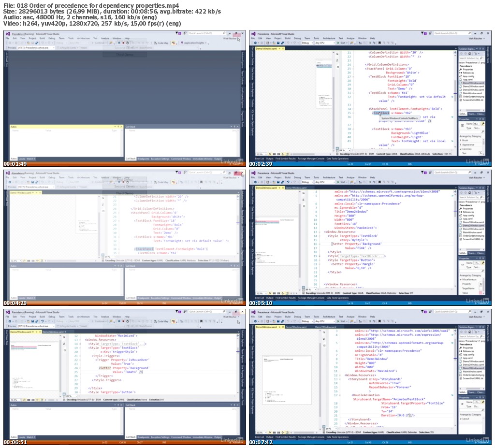Click pink Value swatch in 00:05:10 Properties
This screenshot has width=495, height=448.
(481, 293)
